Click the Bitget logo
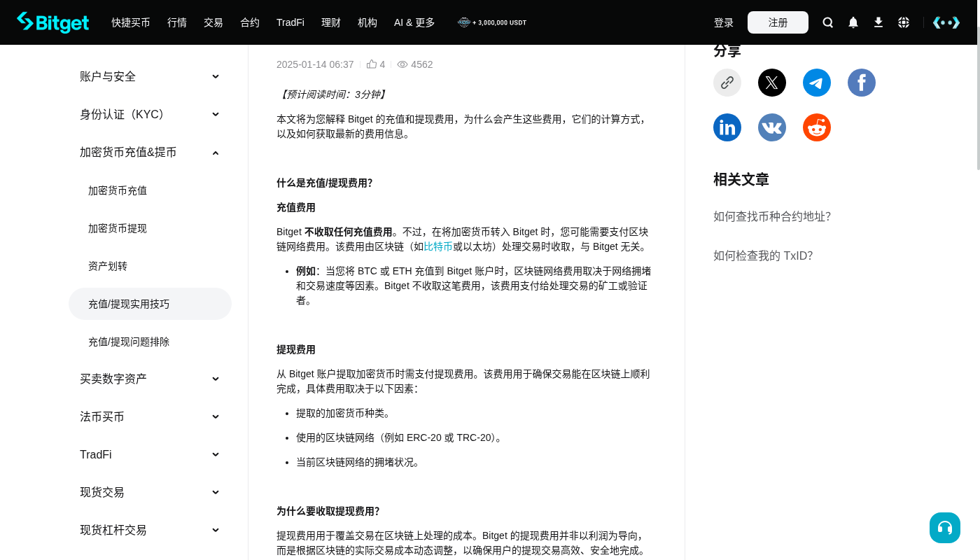980x560 pixels. coord(53,22)
